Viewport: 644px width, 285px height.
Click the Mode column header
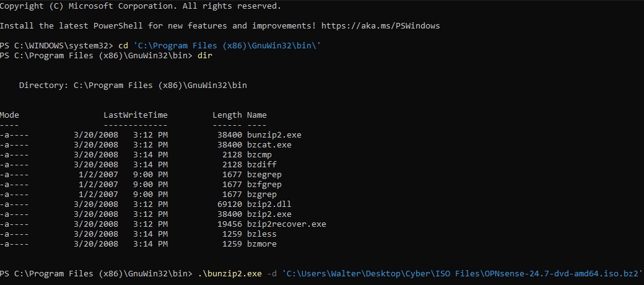10,115
